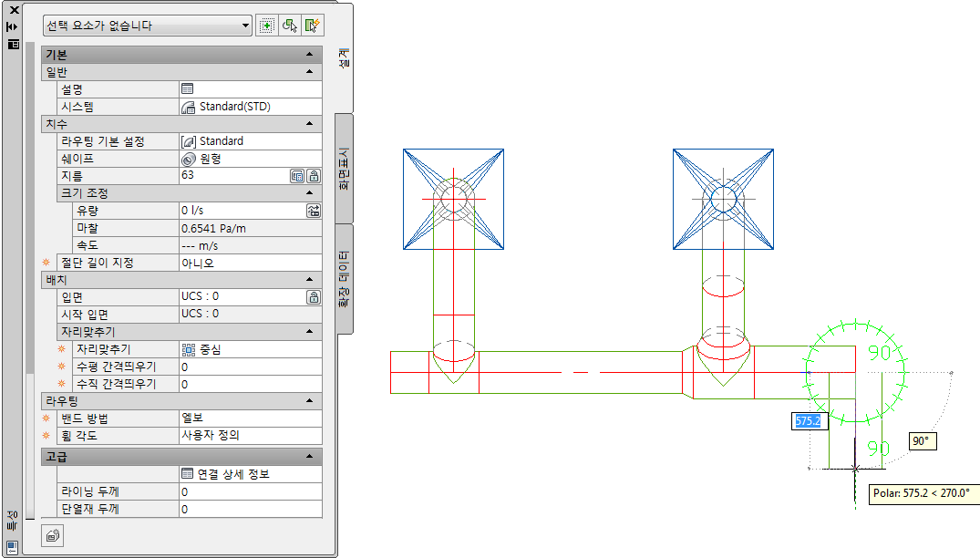Edit the 수평 간격띄우기 value
Screen dimensions: 980x558
click(x=251, y=367)
